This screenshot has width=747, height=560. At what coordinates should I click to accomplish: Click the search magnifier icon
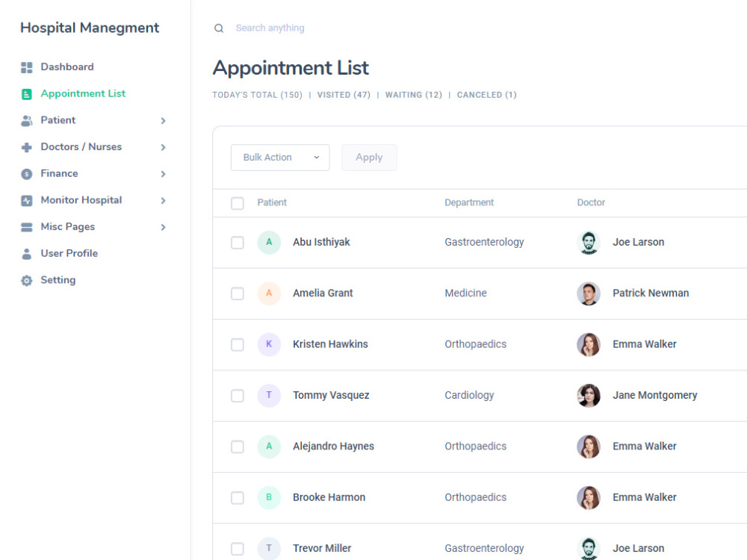[x=218, y=28]
